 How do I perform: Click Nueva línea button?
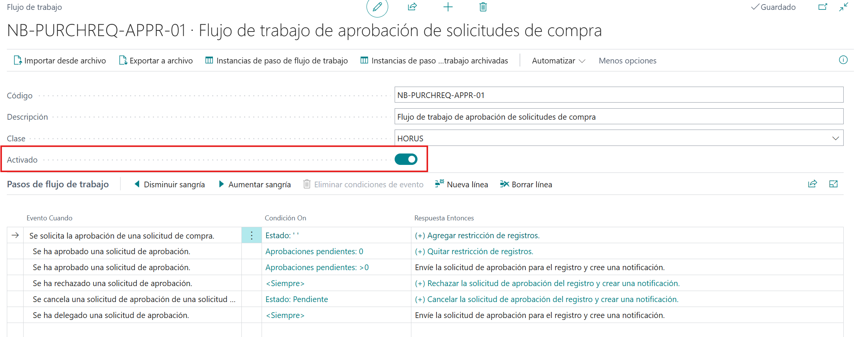point(462,185)
